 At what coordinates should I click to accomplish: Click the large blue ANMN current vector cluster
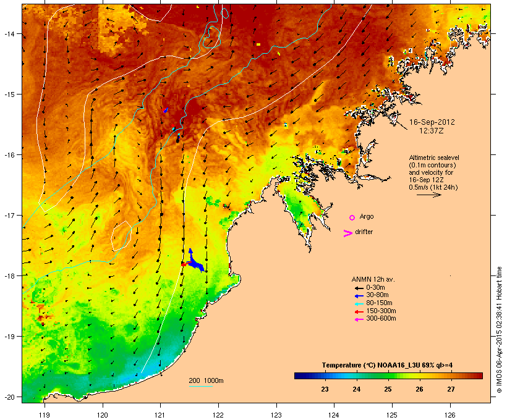tap(195, 262)
